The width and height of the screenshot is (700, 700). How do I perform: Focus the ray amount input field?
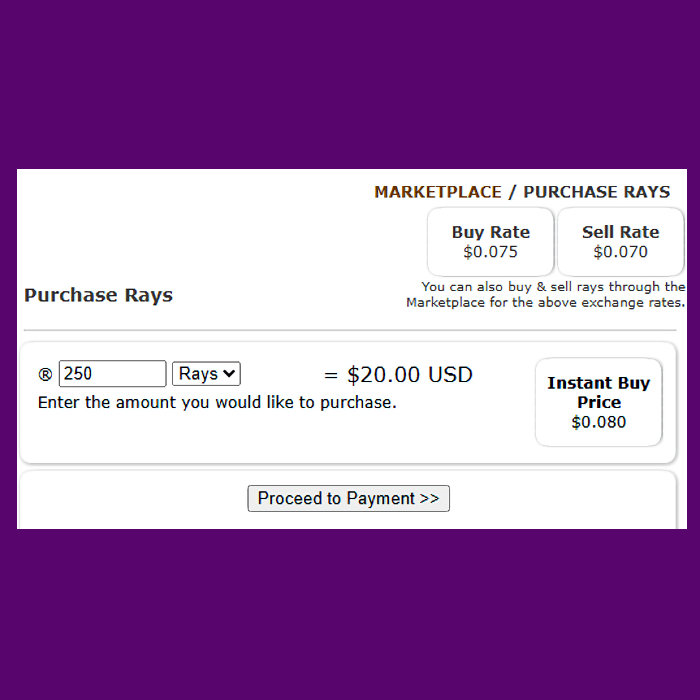pyautogui.click(x=112, y=374)
